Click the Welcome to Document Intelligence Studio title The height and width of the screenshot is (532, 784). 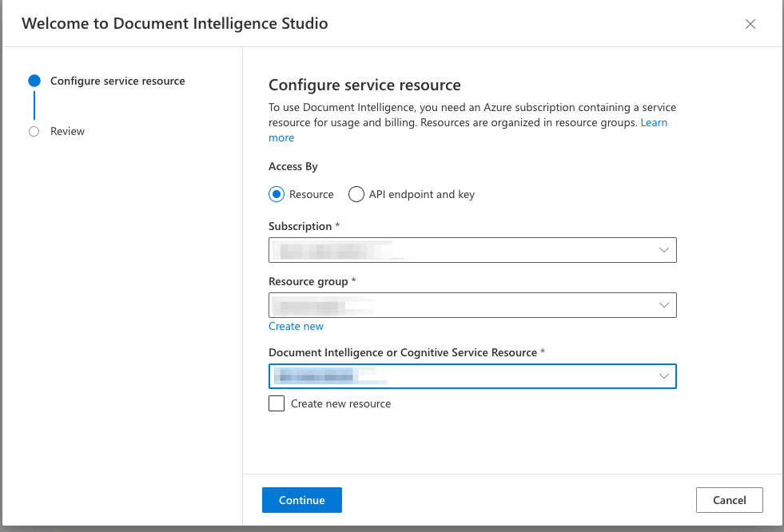pyautogui.click(x=174, y=23)
